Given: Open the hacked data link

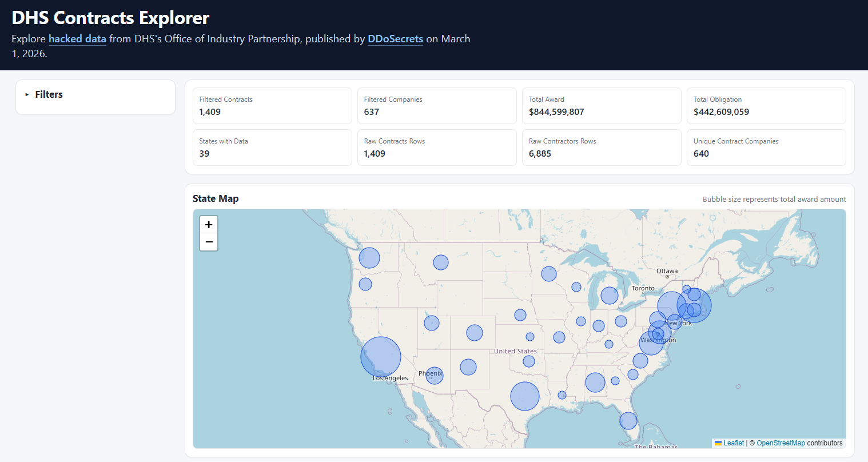Looking at the screenshot, I should [x=77, y=39].
